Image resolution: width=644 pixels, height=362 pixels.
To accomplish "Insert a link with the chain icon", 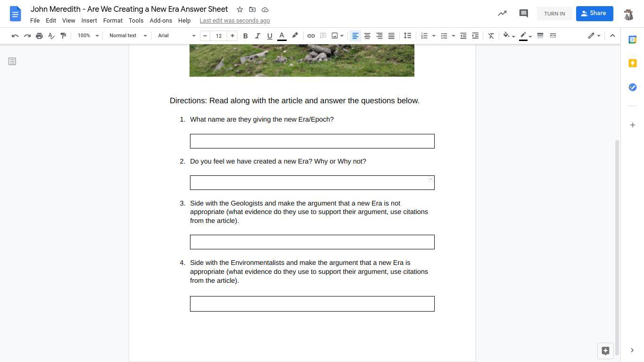I will 311,36.
